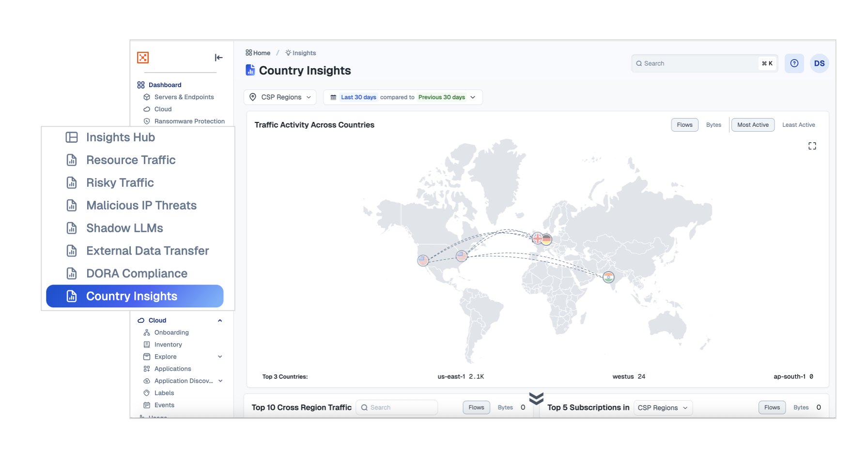868x451 pixels.
Task: Click the orange app logo icon
Action: point(143,58)
